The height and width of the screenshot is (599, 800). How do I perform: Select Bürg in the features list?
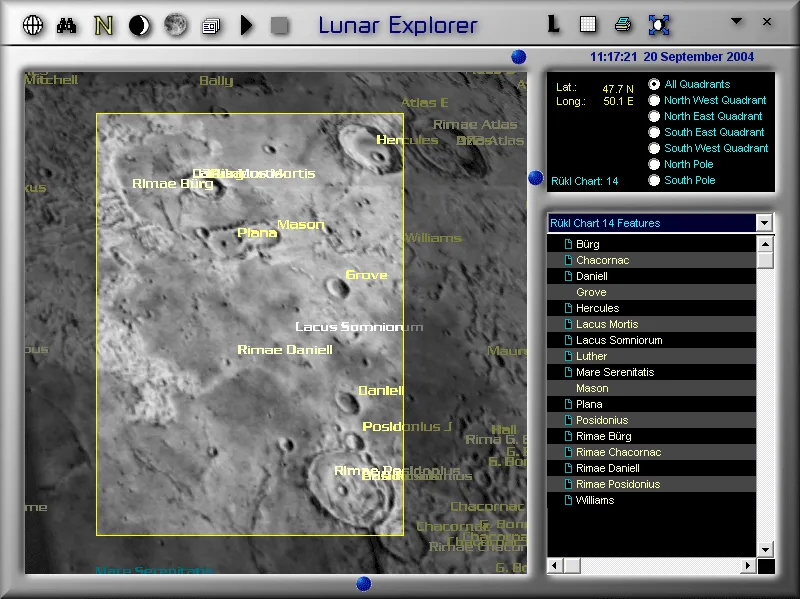[652, 244]
